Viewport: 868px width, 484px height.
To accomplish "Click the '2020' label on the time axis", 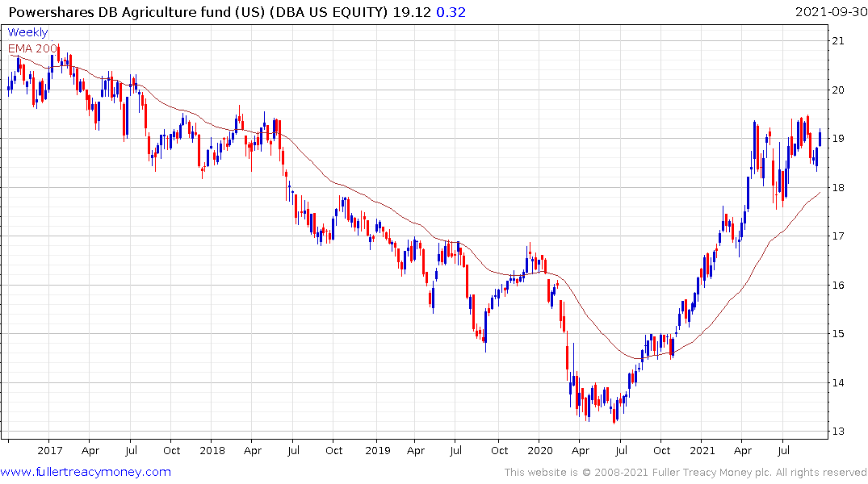I will (x=539, y=450).
